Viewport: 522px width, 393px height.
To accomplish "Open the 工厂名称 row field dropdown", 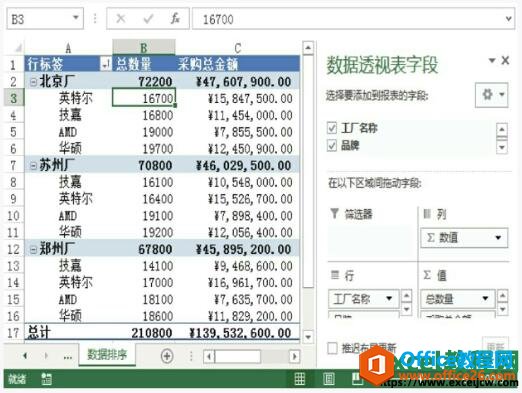I will click(389, 298).
